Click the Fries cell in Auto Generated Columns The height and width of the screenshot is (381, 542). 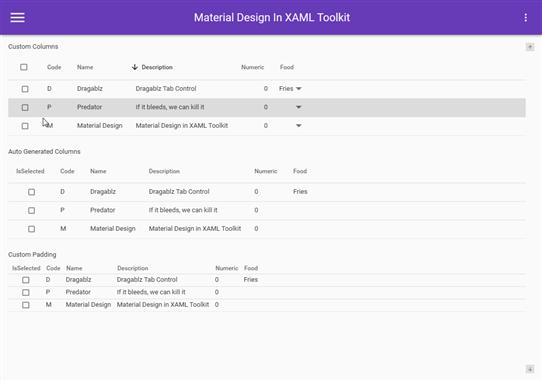[300, 192]
